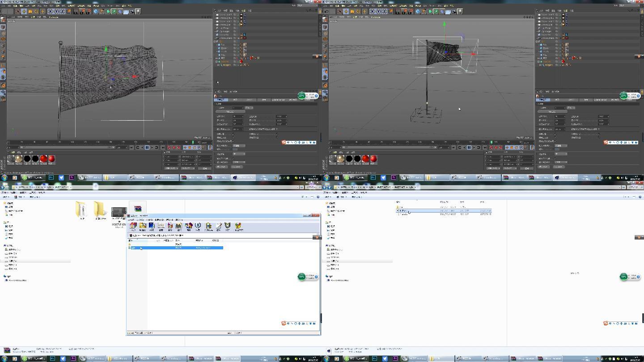
Task: Click wide button under first attribute row, left Cinema 4D
Action: pos(230,112)
